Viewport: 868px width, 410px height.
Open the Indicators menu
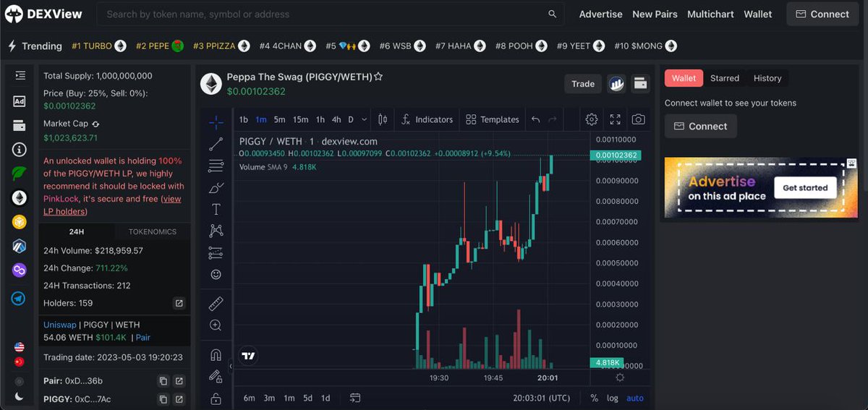pos(427,119)
